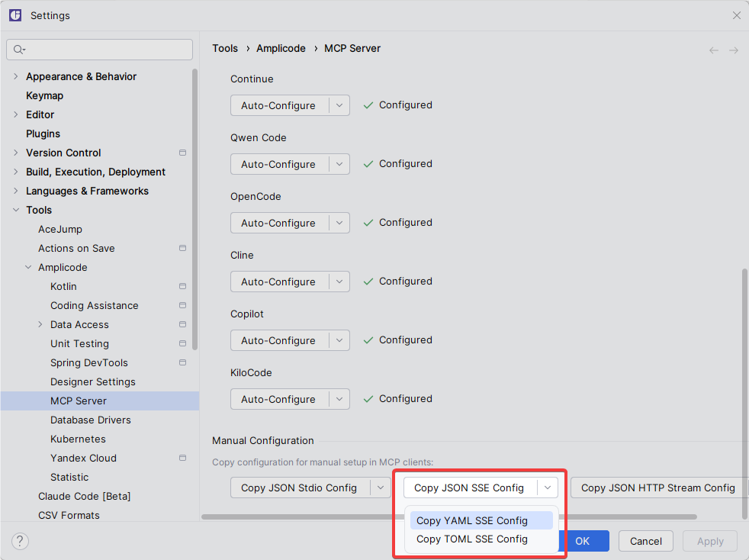Click the project-level icon beside Data Access
Image resolution: width=749 pixels, height=560 pixels.
pos(182,324)
